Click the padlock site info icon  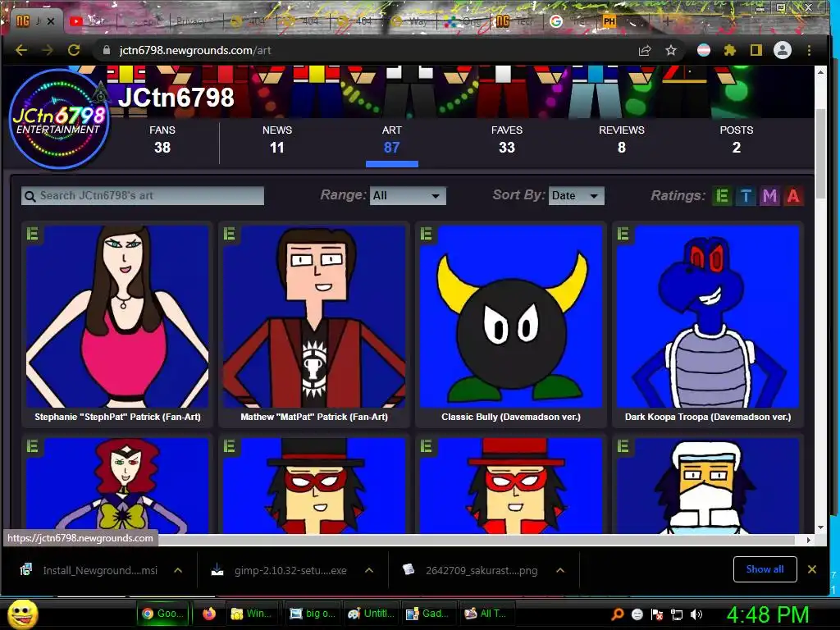point(107,50)
